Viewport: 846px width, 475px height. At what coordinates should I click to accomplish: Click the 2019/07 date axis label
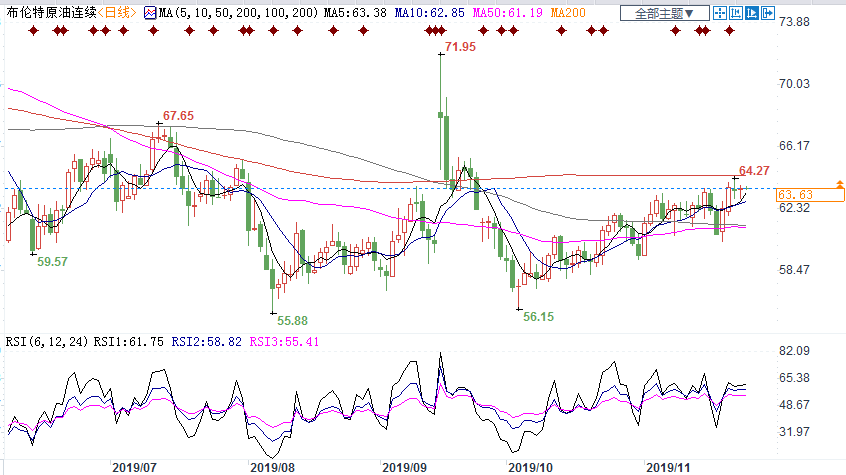click(x=134, y=467)
